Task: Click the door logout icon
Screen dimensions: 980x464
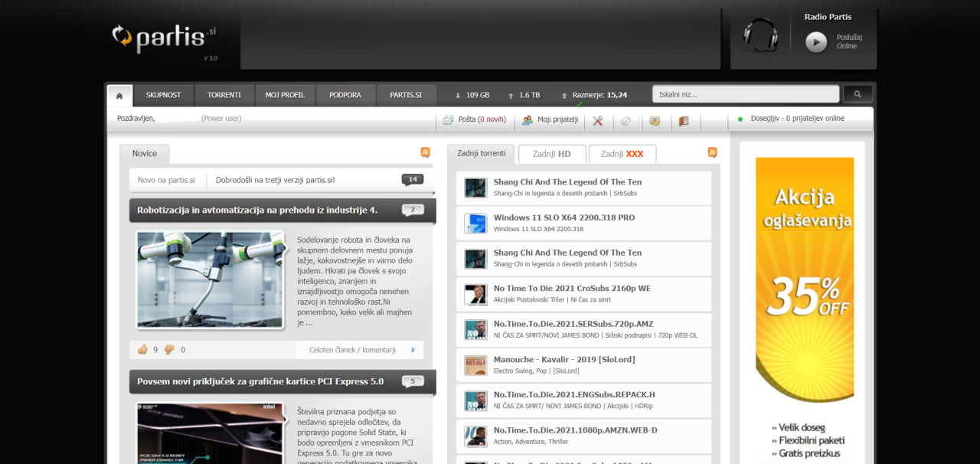Action: pos(684,120)
